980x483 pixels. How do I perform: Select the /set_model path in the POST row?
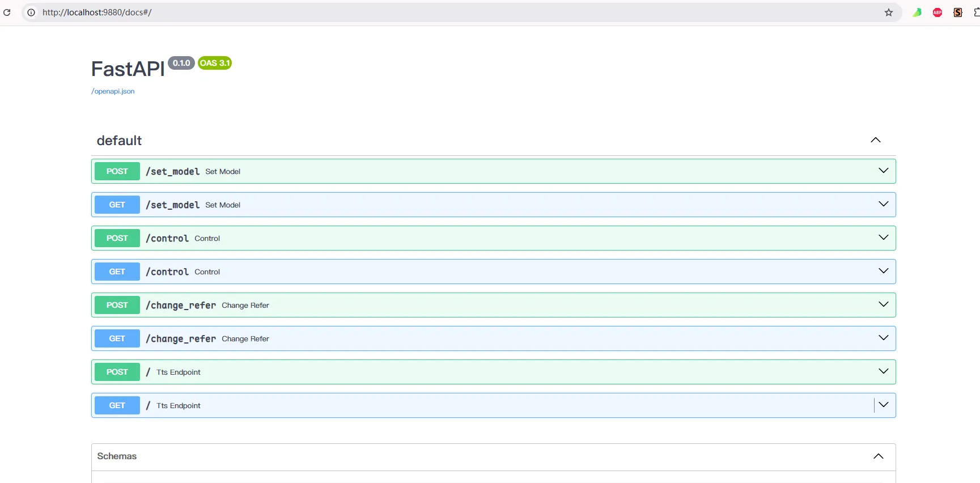click(173, 172)
